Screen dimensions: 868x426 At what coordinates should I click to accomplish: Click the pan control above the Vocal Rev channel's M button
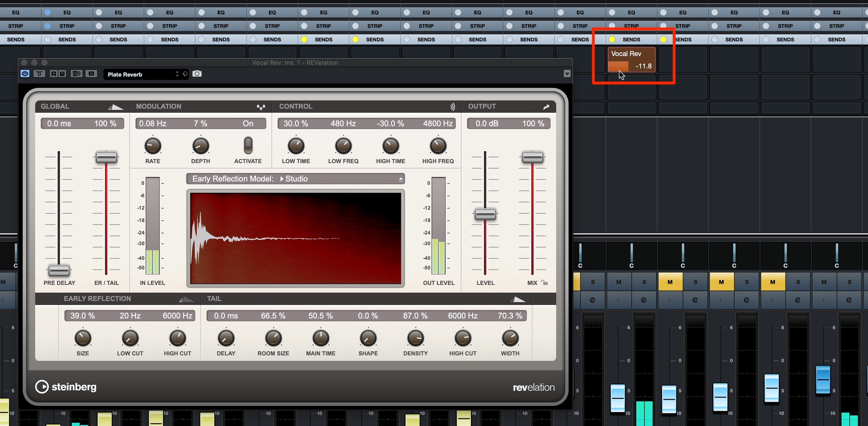coord(631,256)
